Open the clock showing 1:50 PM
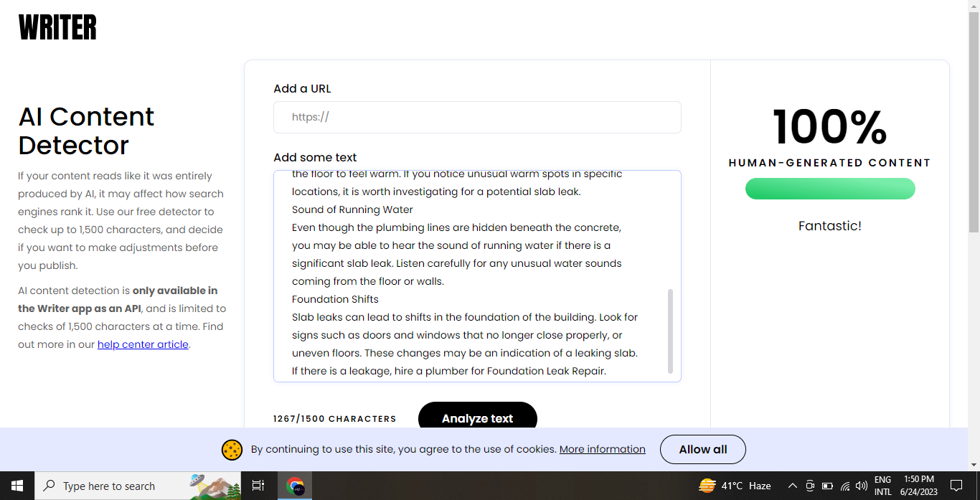The width and height of the screenshot is (980, 500). click(x=919, y=486)
